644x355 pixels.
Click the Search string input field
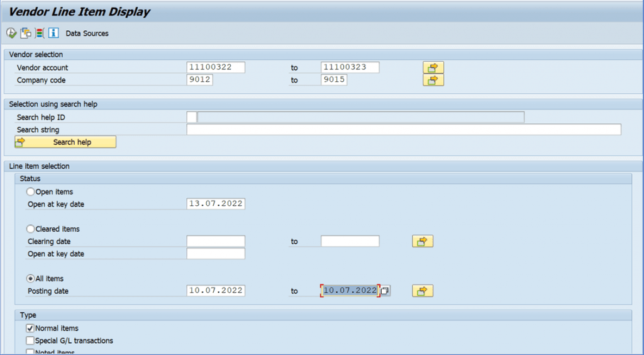point(404,130)
